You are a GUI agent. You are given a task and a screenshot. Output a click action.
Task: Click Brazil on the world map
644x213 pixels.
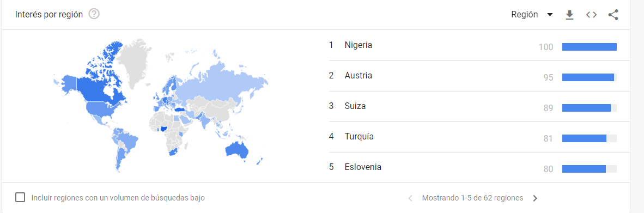pos(129,141)
